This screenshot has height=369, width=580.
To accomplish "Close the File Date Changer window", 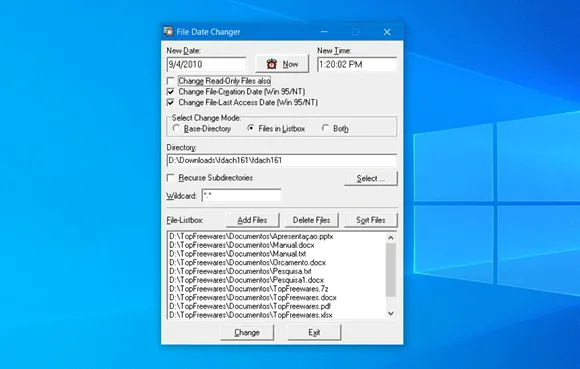I will coord(387,32).
